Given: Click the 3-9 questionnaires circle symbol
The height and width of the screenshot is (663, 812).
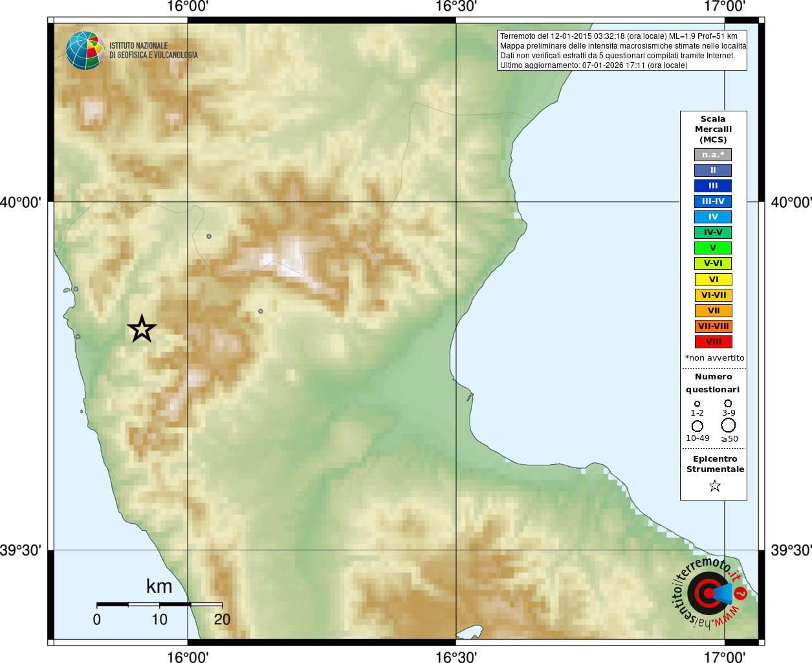Looking at the screenshot, I should [728, 403].
